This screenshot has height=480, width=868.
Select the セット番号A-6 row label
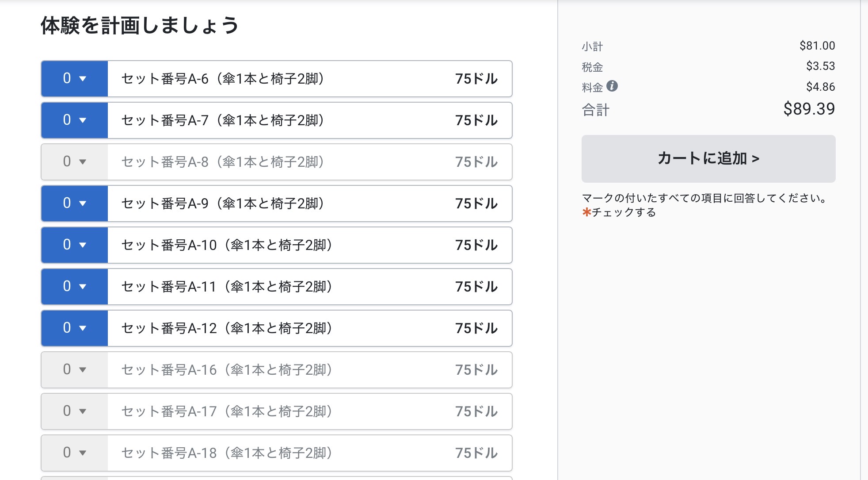tap(226, 79)
